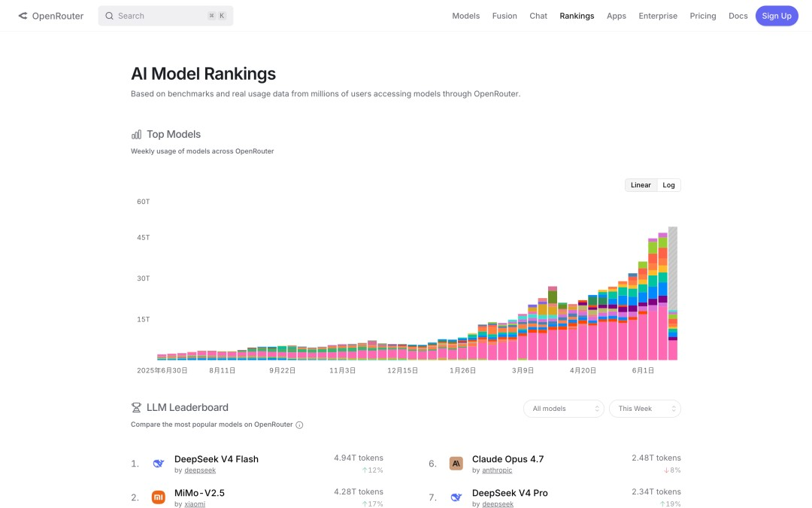Go to the Models nav item
812x508 pixels.
coord(466,16)
